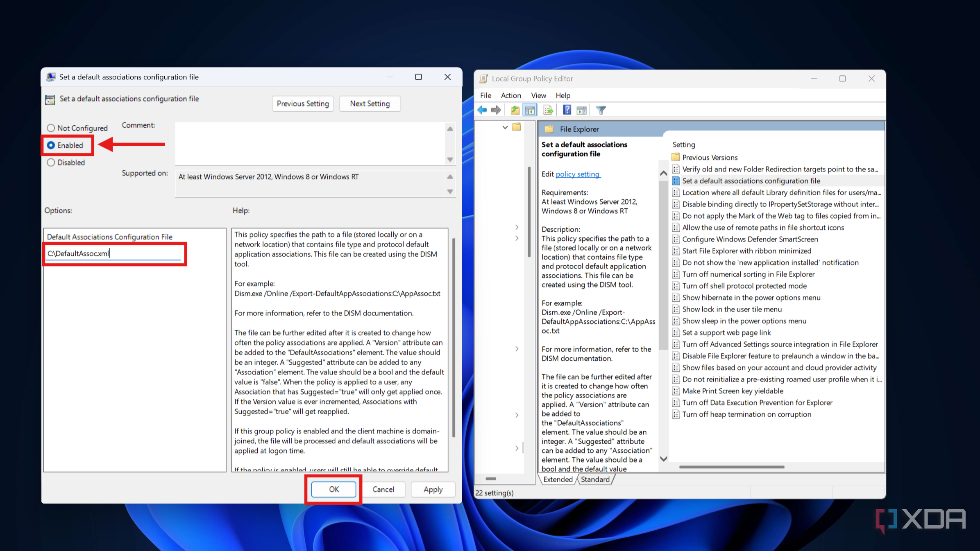Click the icon beside 'Turn off heap termination on corruption'
The height and width of the screenshot is (551, 980).
[x=676, y=415]
